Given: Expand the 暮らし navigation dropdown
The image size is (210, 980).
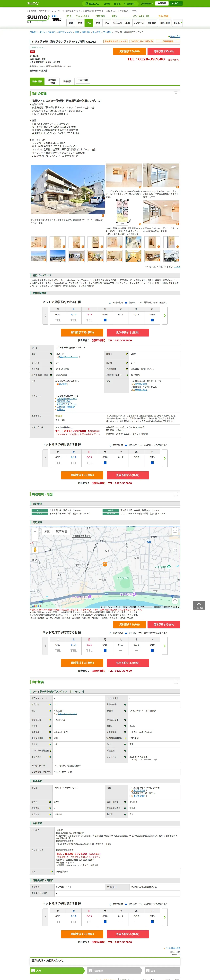Looking at the screenshot, I should click(177, 23).
